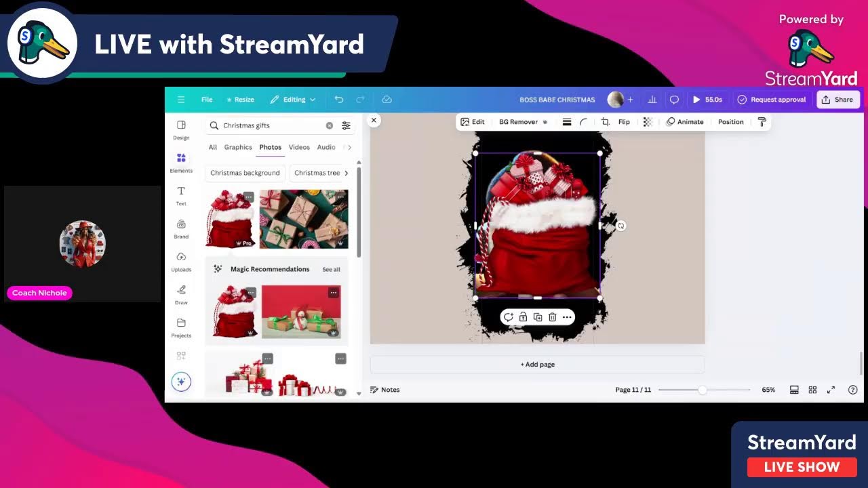Screen dimensions: 868x488
Task: Click Edit image in floating toolbar
Action: 473,122
